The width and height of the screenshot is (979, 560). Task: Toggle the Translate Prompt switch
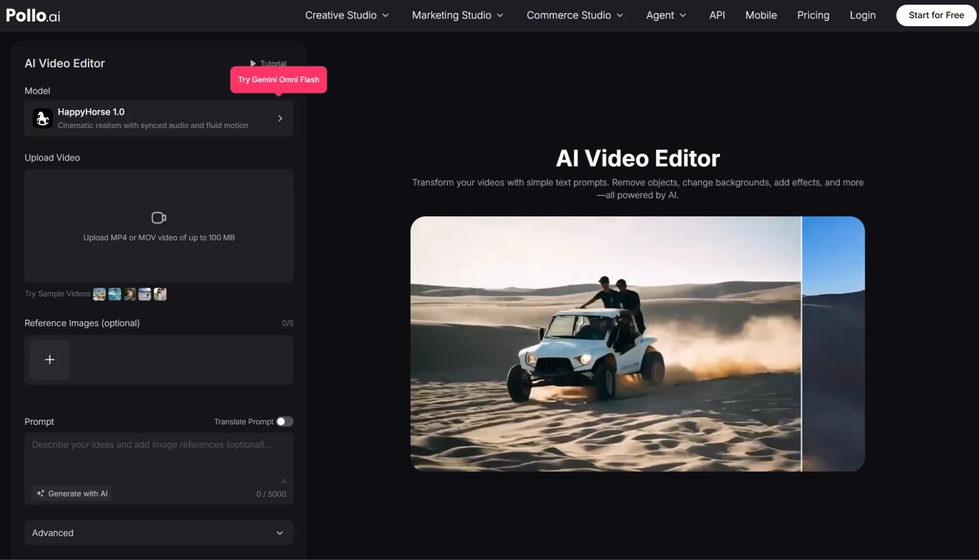(x=285, y=421)
